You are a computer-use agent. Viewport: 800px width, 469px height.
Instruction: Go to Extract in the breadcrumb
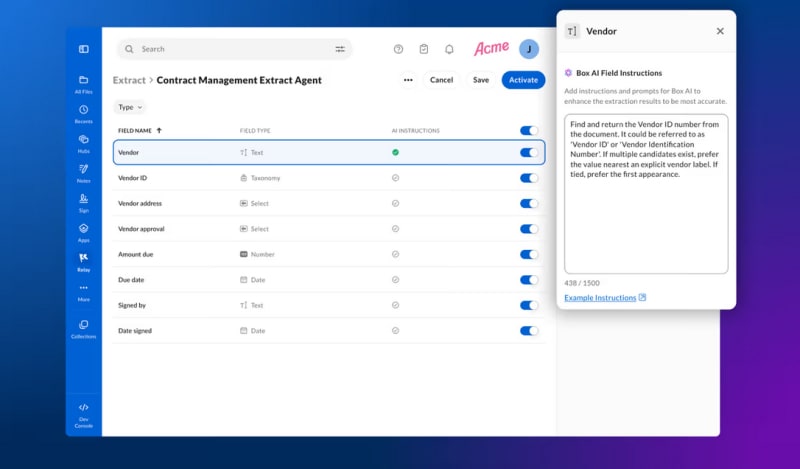[129, 80]
